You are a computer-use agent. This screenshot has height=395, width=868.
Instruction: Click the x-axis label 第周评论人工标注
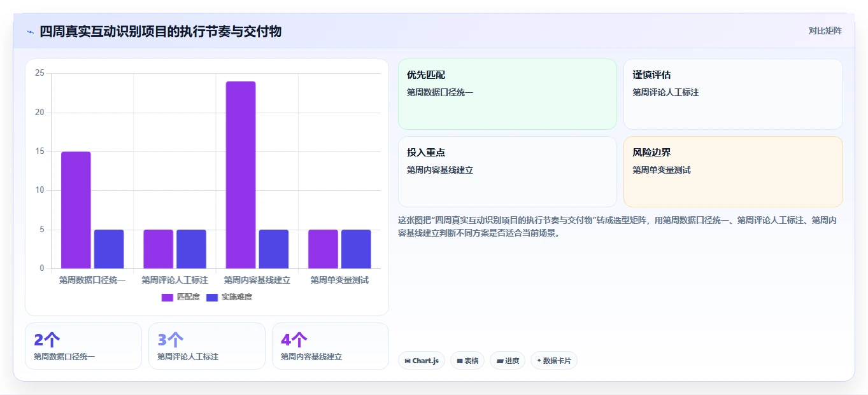tap(174, 280)
